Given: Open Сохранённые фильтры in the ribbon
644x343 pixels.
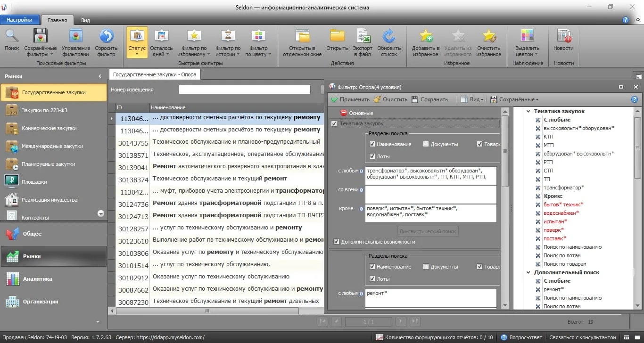Looking at the screenshot, I should [41, 42].
